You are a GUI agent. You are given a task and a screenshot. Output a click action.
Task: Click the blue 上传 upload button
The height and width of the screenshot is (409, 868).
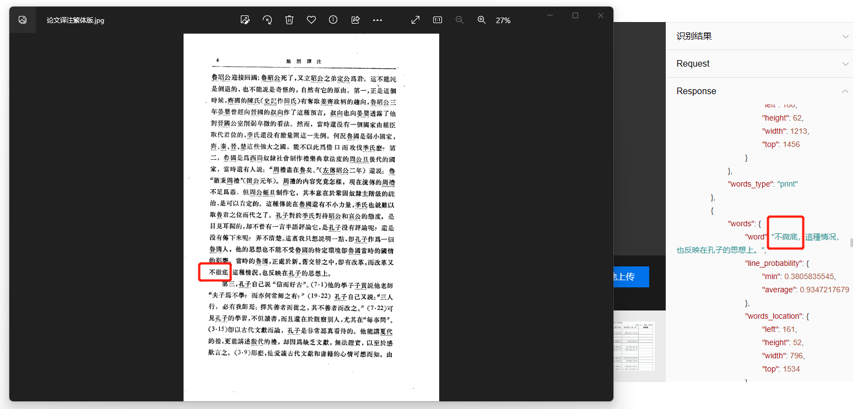(x=631, y=277)
